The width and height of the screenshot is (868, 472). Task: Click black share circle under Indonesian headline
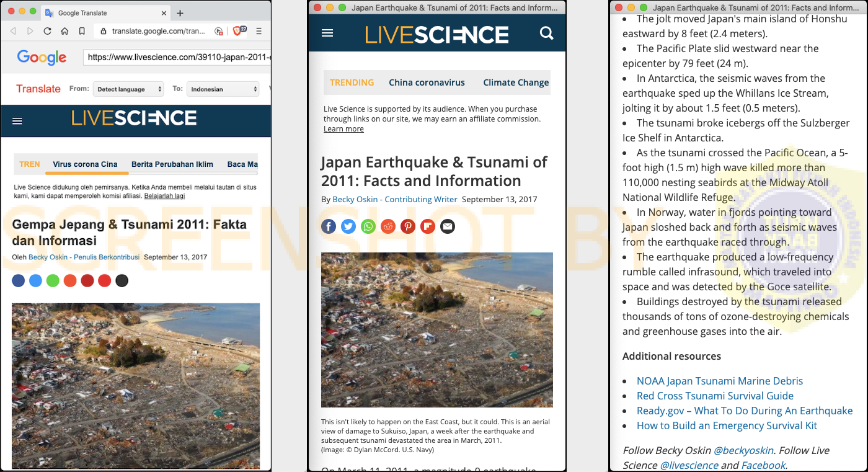tap(122, 280)
